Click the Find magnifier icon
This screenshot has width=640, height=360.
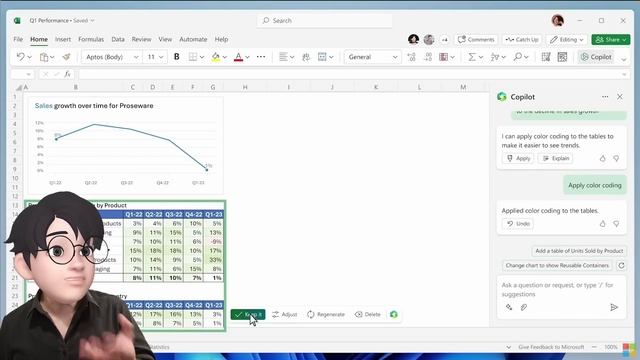click(x=518, y=57)
